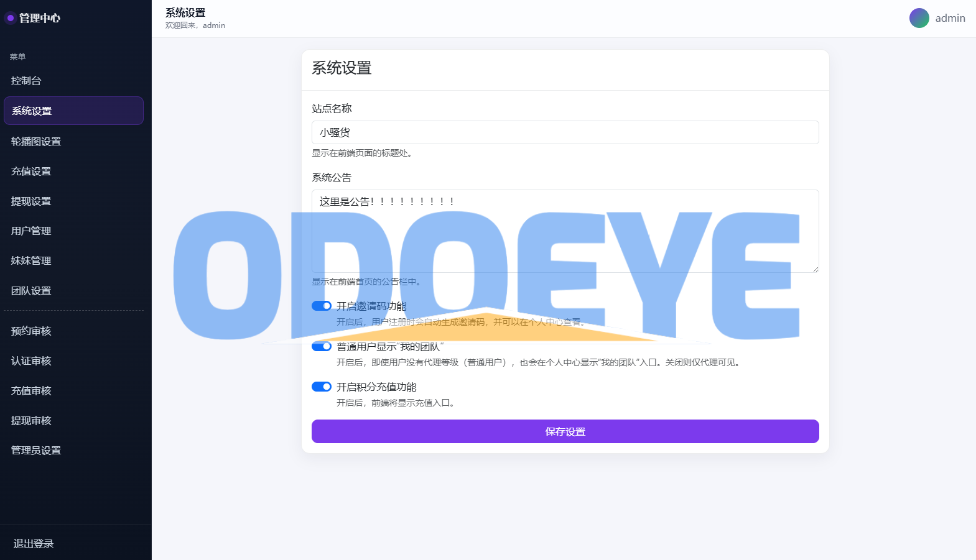Grab the textarea resize handle corner
The image size is (976, 560).
tap(815, 269)
